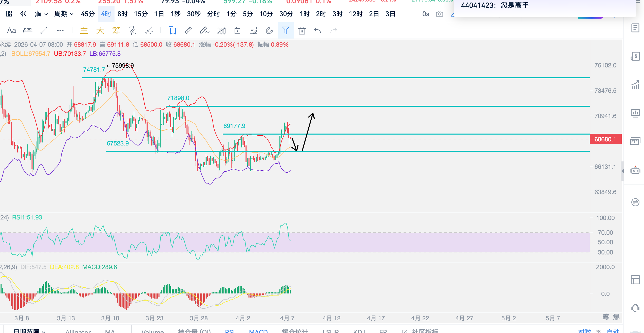Image resolution: width=644 pixels, height=333 pixels.
Task: Toggle the RSI indicator
Action: [230, 331]
